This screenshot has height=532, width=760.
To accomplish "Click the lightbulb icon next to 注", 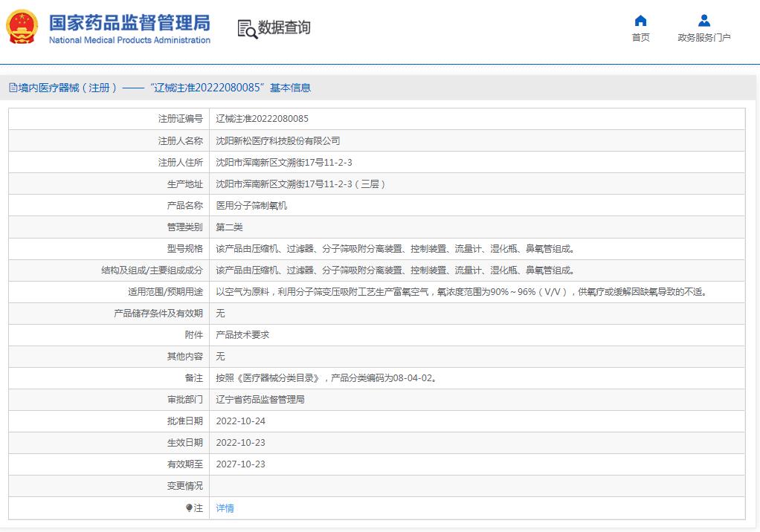I will click(x=190, y=508).
